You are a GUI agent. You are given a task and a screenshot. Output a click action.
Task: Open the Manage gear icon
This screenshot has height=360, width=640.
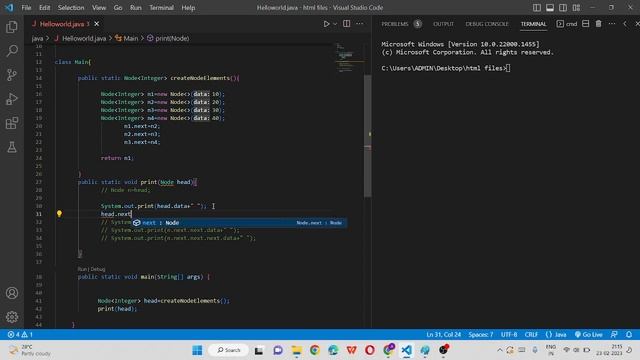12,317
